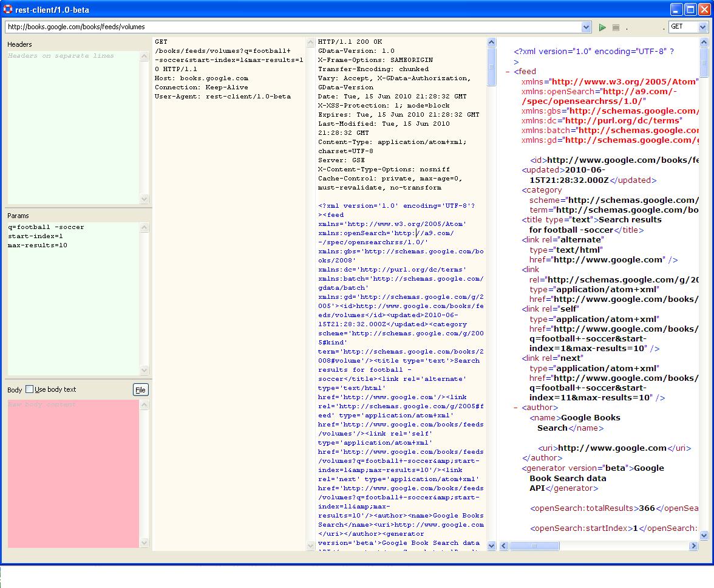
Task: Click the File button in Body section
Action: pos(141,389)
